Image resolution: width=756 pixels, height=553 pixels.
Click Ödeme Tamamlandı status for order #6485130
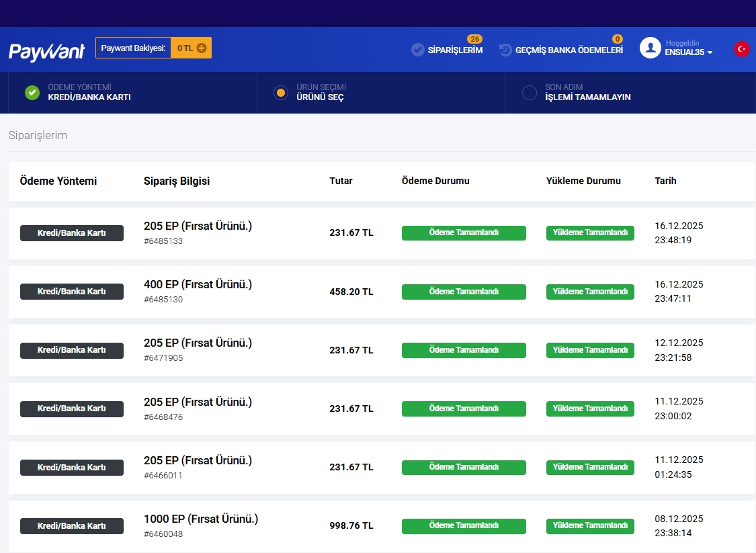[x=464, y=292]
